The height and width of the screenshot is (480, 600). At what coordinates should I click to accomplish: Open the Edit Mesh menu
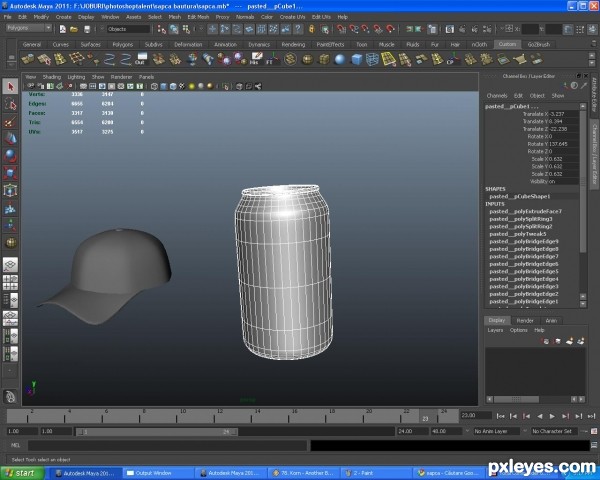(198, 17)
